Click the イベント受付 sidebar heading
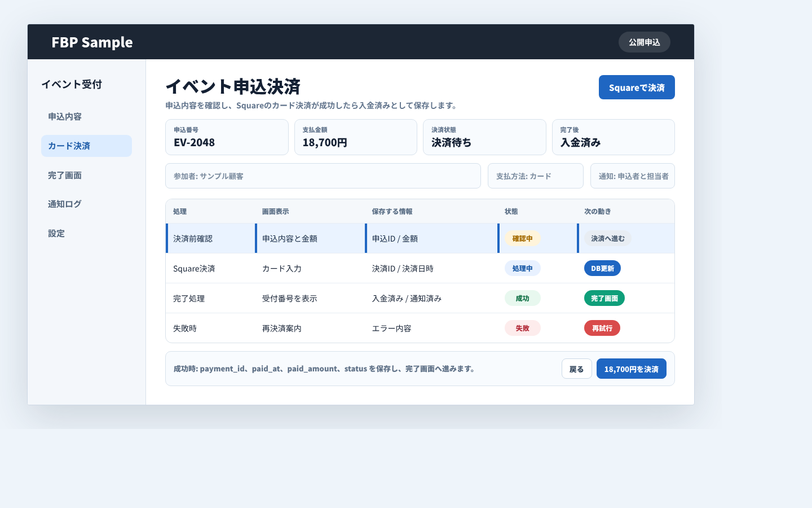The width and height of the screenshot is (812, 508). pyautogui.click(x=72, y=84)
